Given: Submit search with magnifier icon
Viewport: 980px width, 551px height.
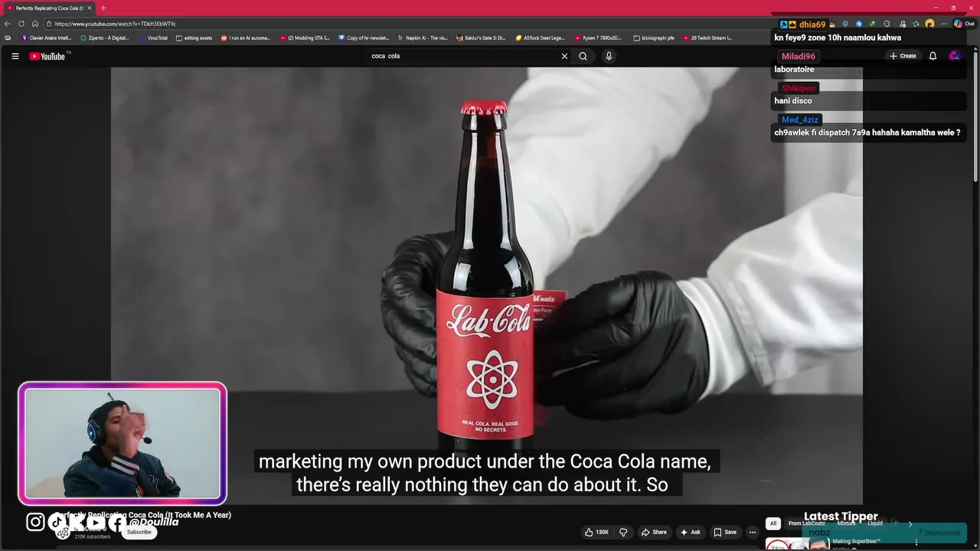Looking at the screenshot, I should point(583,56).
